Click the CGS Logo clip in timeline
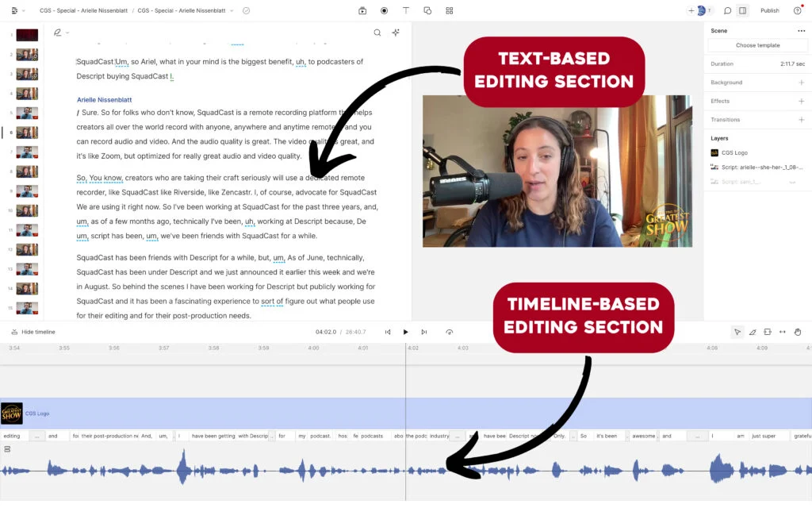 point(406,413)
